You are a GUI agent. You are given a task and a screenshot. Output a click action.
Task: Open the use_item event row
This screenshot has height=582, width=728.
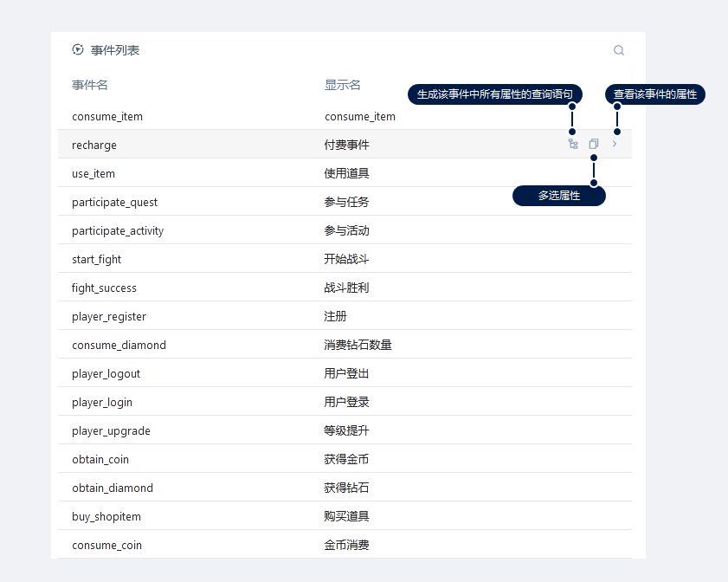pyautogui.click(x=93, y=174)
